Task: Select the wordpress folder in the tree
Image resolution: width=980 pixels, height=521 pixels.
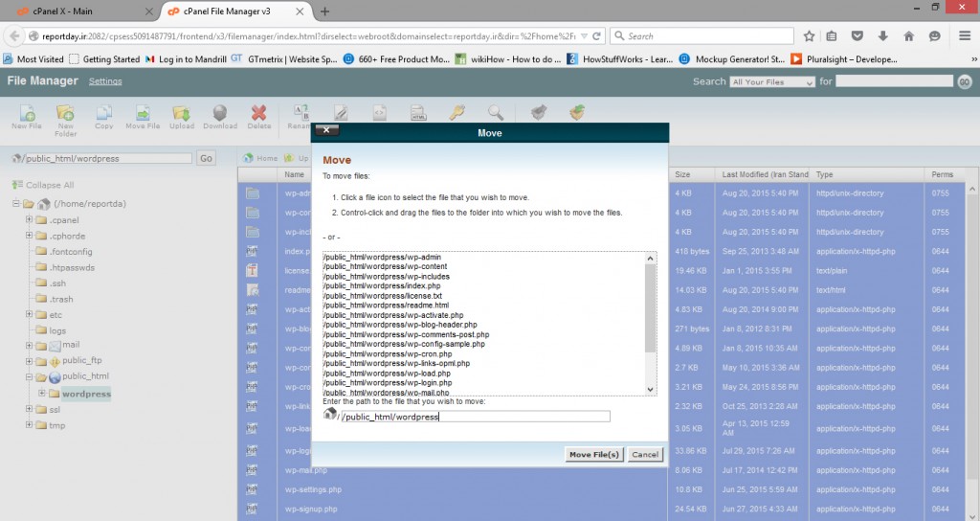Action: coord(86,394)
